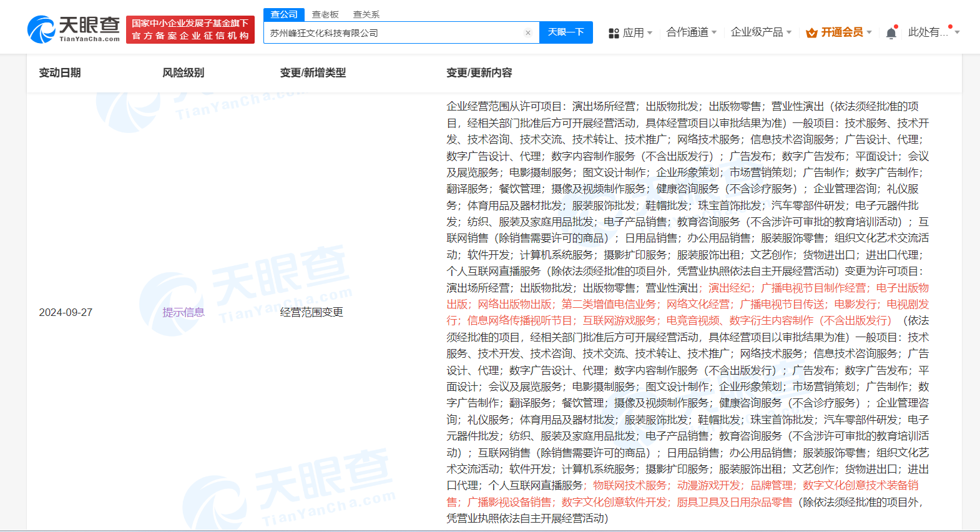Click the 开通会员 crown icon

tap(811, 33)
